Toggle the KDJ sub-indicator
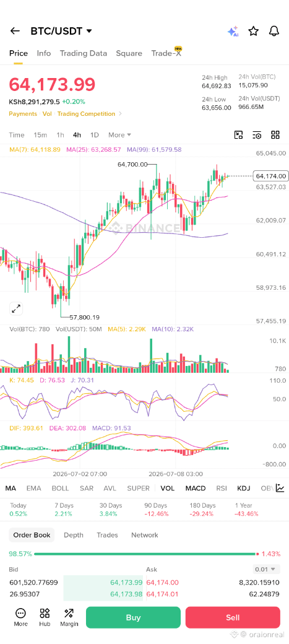 (244, 489)
